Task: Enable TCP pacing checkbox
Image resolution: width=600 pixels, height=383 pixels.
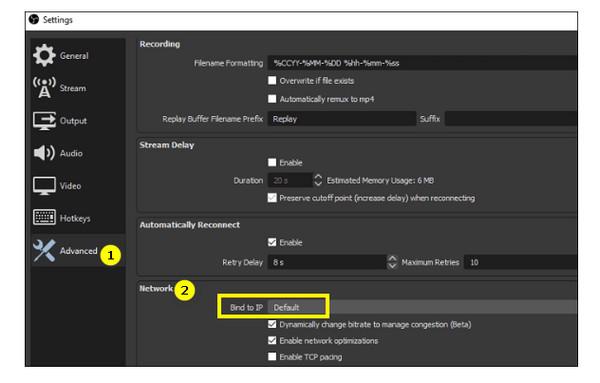Action: pos(272,357)
